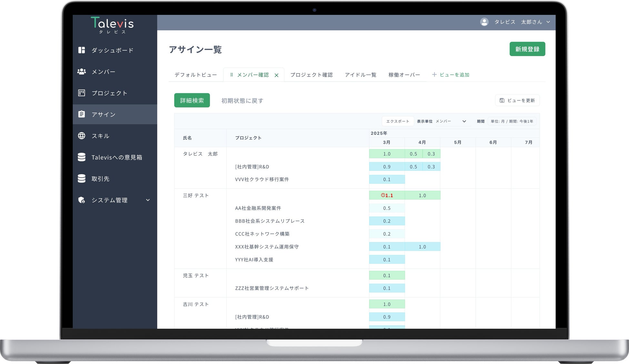Switch to the 稼働オーバー tab

coord(404,75)
